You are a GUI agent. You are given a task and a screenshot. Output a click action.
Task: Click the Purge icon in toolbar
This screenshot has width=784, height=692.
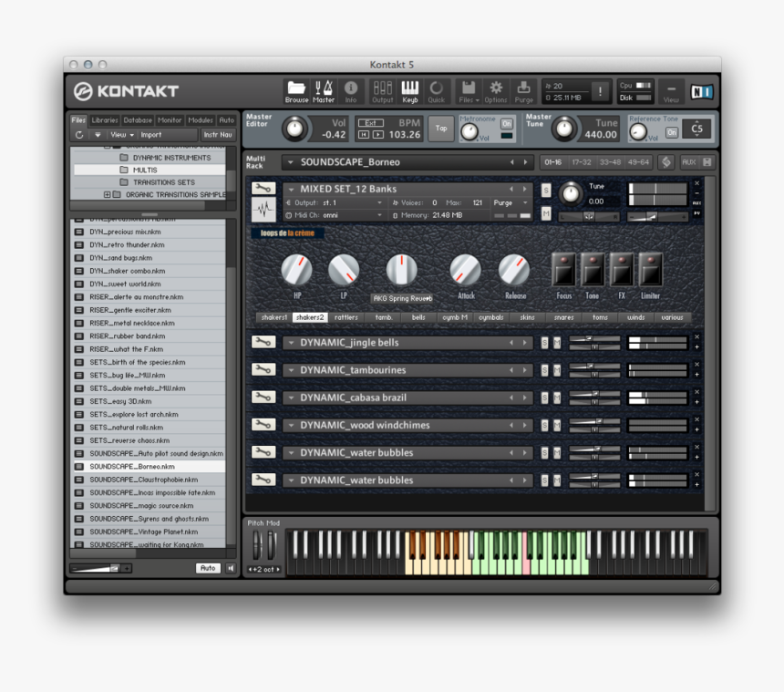(523, 91)
